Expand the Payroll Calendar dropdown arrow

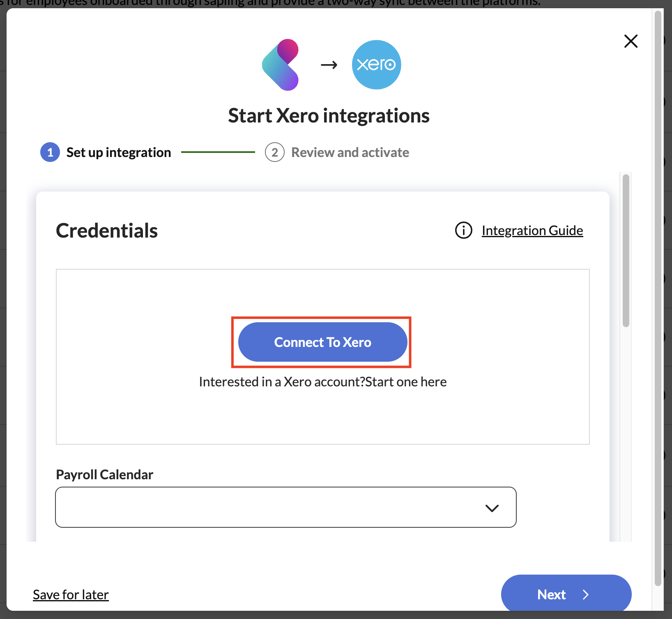tap(492, 508)
